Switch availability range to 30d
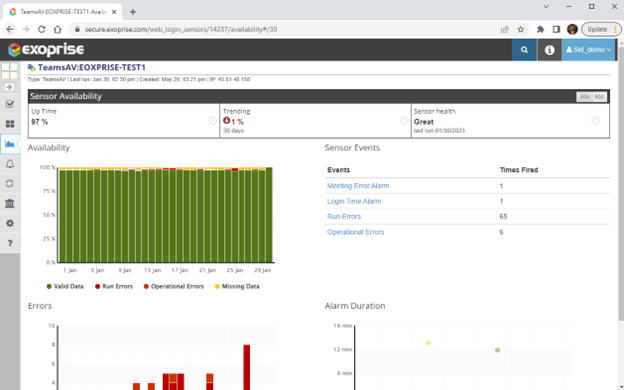 click(584, 97)
